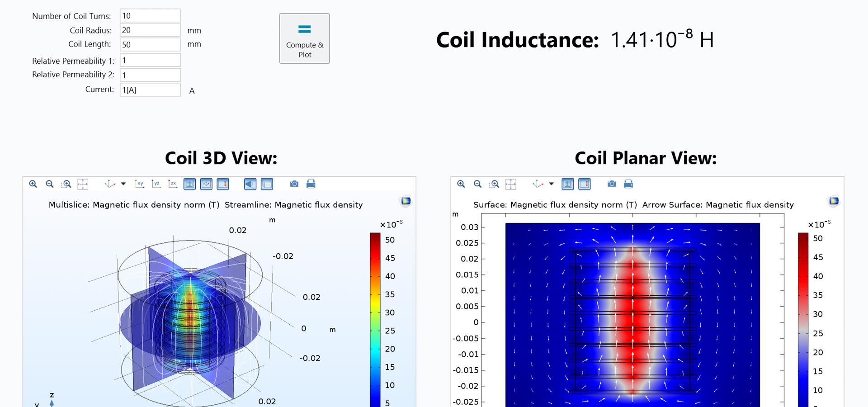
Task: Click the Planar View color legend bar
Action: [803, 320]
